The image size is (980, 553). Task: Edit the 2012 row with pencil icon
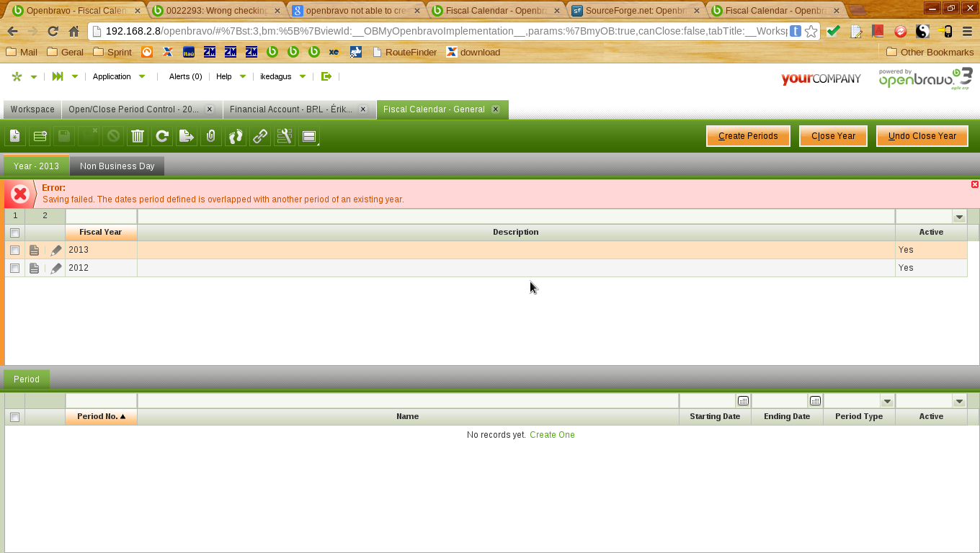coord(55,268)
